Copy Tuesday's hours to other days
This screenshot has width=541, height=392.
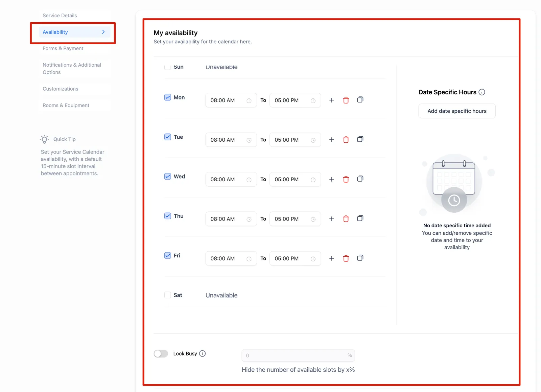[360, 139]
